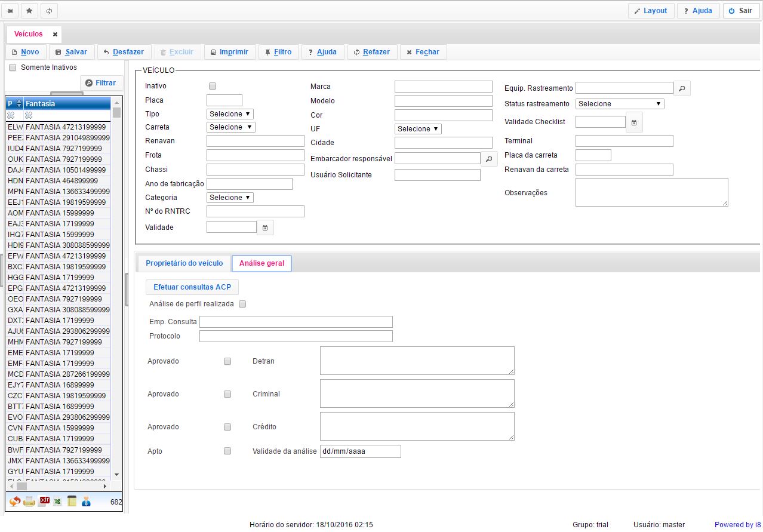Screen dimensions: 763x532
Task: Click the Observações text area
Action: 652,192
